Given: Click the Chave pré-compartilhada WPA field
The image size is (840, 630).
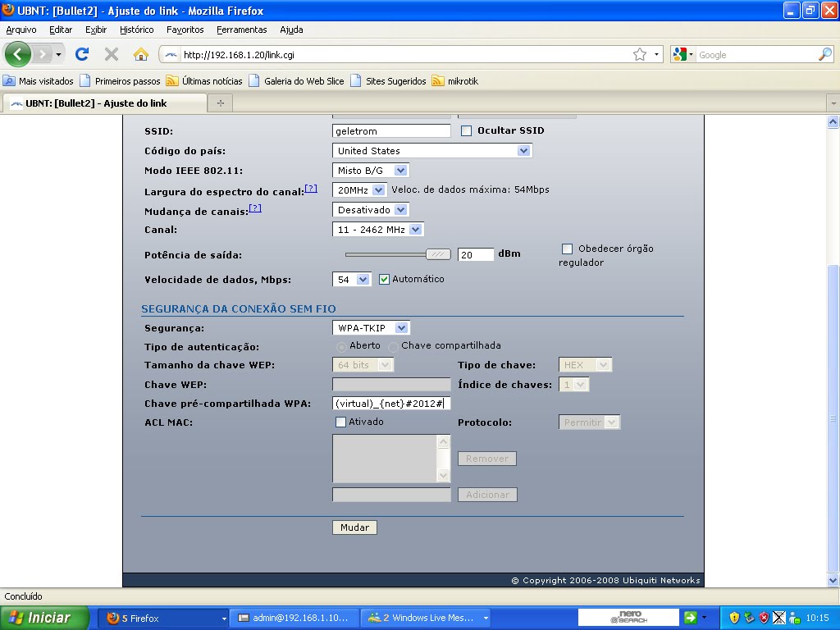Looking at the screenshot, I should click(391, 403).
